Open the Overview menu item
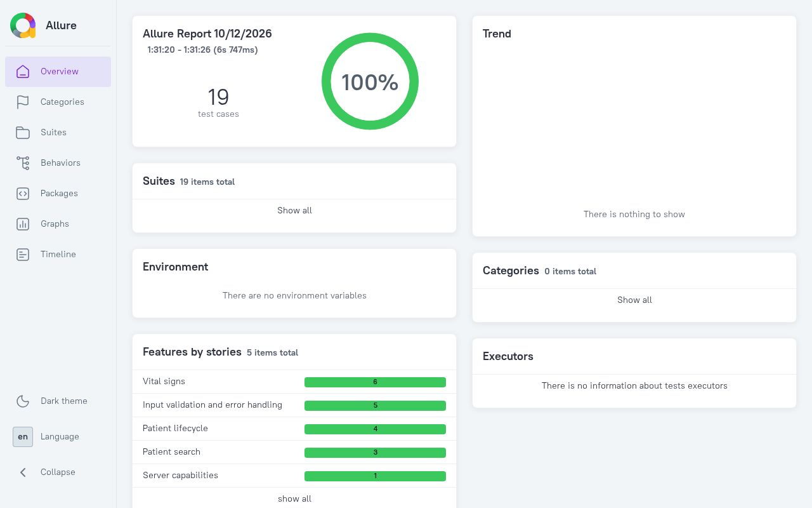This screenshot has height=508, width=812. click(x=58, y=72)
